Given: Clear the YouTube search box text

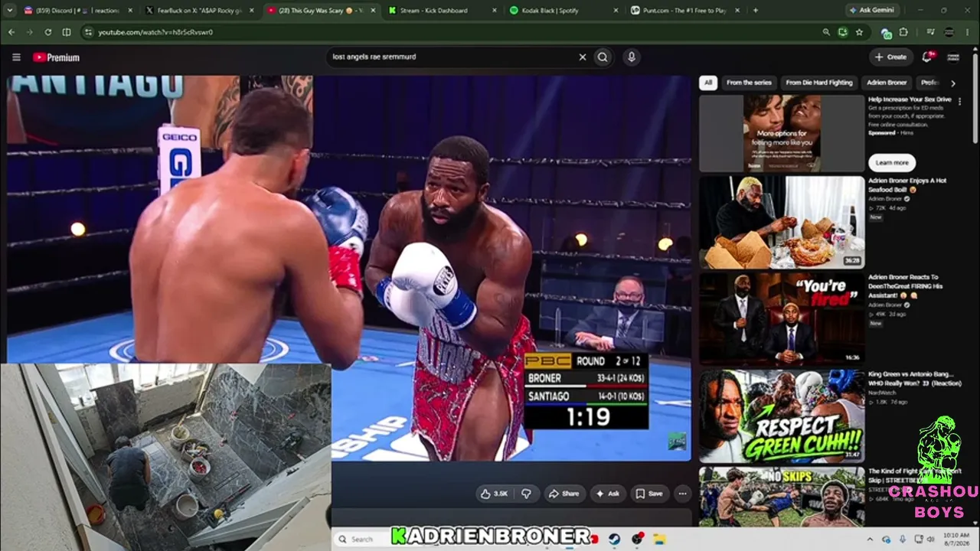Looking at the screenshot, I should [582, 57].
